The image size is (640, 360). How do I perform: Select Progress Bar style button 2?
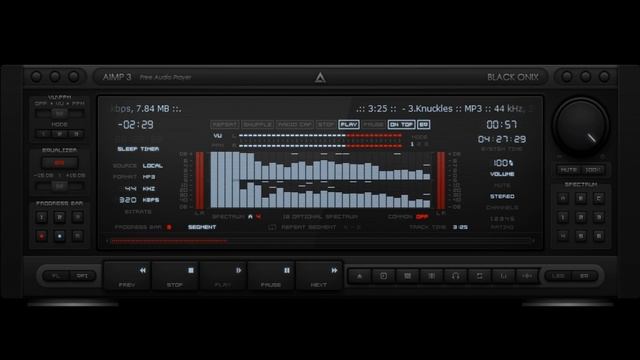pyautogui.click(x=60, y=217)
